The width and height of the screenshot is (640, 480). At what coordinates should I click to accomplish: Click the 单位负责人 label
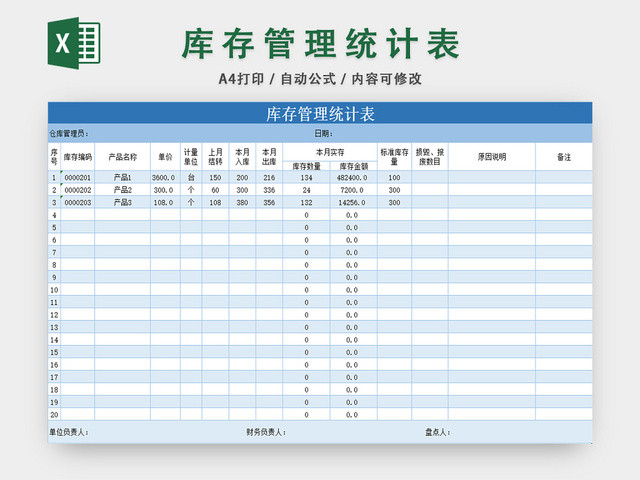[x=69, y=432]
